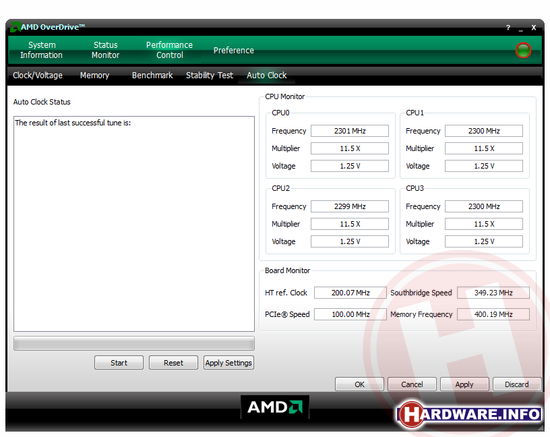The height and width of the screenshot is (437, 550).
Task: Click the CPU0 Frequency field 2301 MHz
Action: pos(350,131)
